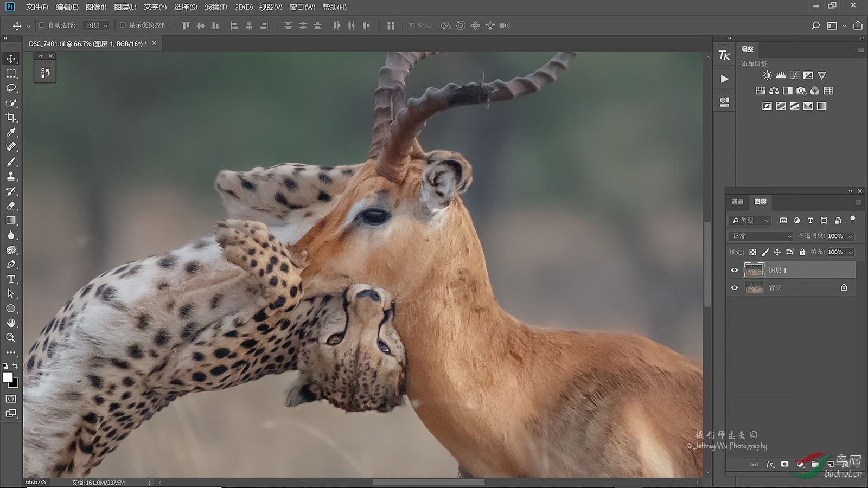Select the Lasso tool
Image resolution: width=868 pixels, height=488 pixels.
click(11, 88)
